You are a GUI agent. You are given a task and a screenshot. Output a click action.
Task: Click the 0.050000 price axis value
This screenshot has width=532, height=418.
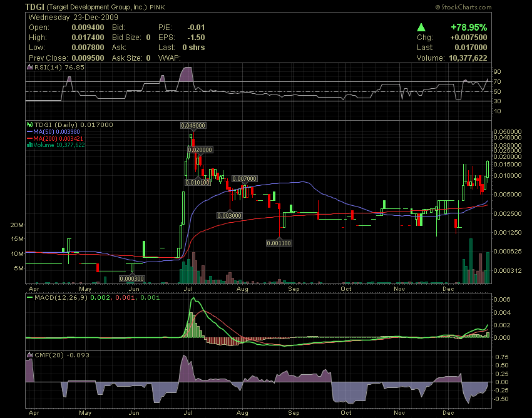pos(508,131)
